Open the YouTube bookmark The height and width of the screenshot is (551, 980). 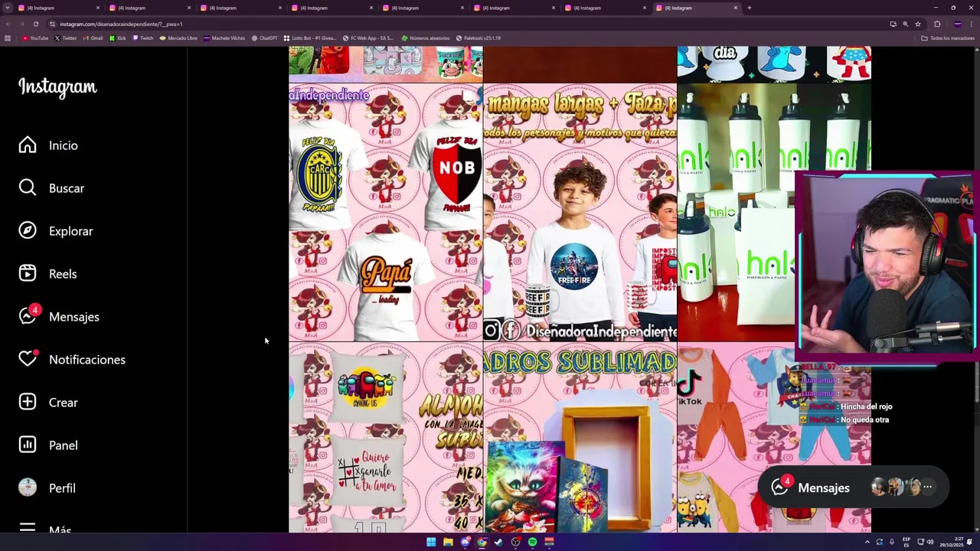35,38
